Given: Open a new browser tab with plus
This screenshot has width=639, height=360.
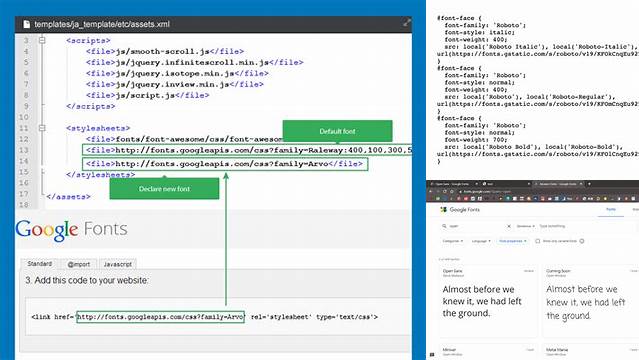Looking at the screenshot, I should [x=589, y=184].
